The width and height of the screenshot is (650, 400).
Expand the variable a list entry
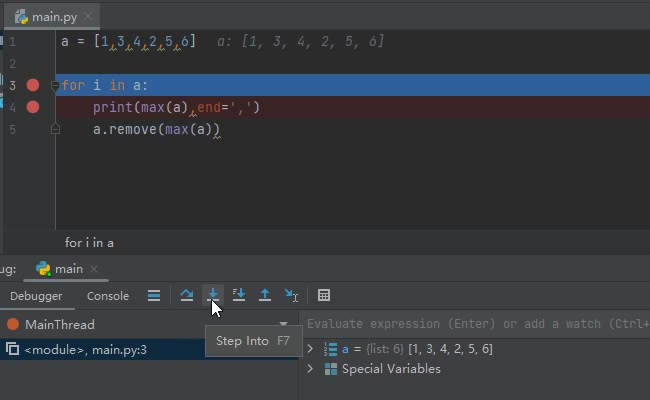[x=310, y=349]
